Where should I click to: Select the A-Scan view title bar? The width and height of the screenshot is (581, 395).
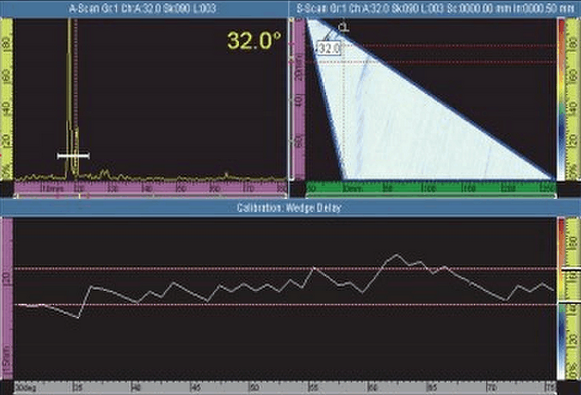[x=144, y=8]
